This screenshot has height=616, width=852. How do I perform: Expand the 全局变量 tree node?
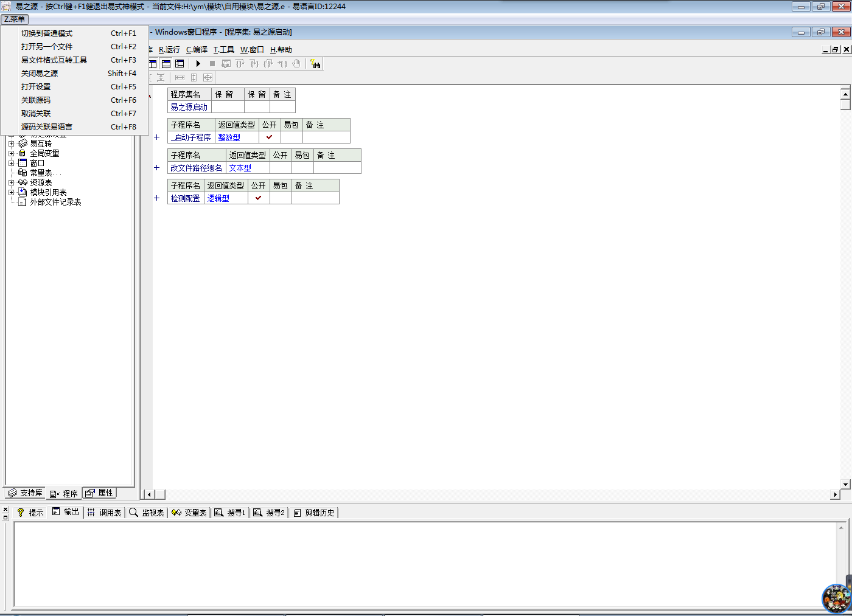(11, 153)
